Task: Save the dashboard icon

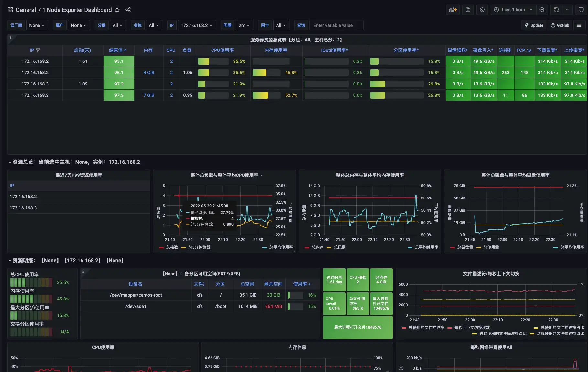Action: pos(468,10)
